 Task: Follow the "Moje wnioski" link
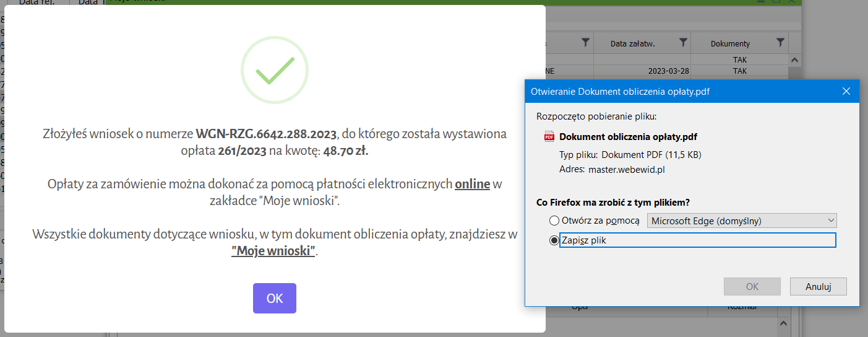point(273,251)
